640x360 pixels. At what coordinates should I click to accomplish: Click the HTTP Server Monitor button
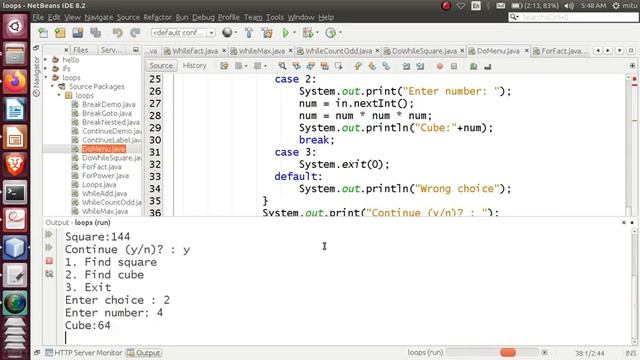coord(84,353)
